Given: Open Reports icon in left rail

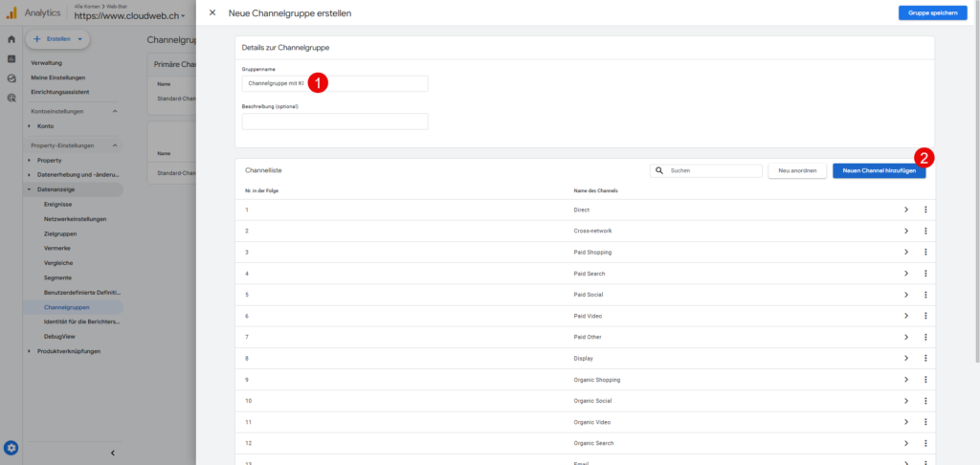Looking at the screenshot, I should click(x=11, y=58).
